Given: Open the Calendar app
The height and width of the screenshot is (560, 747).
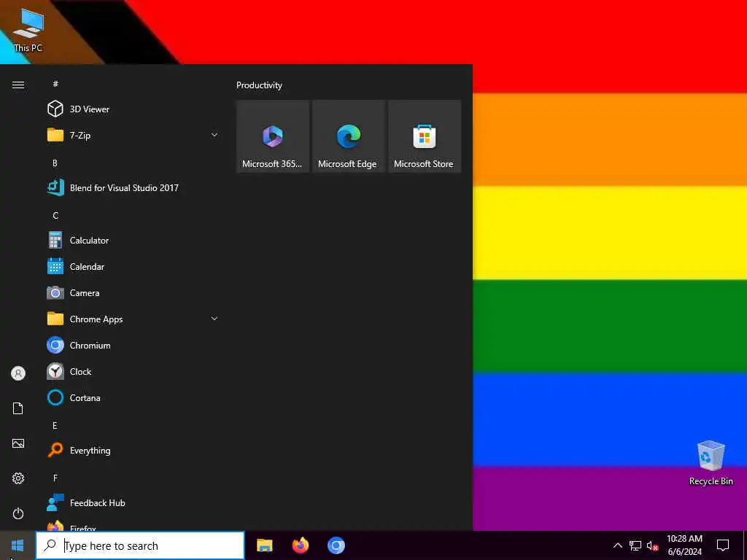Looking at the screenshot, I should point(133,267).
